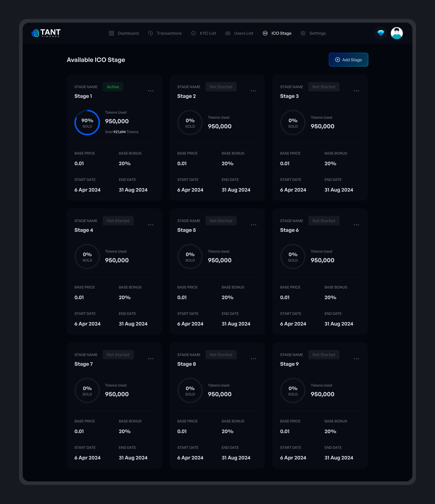Expand the three-dot menu for Stage 5

(x=254, y=225)
